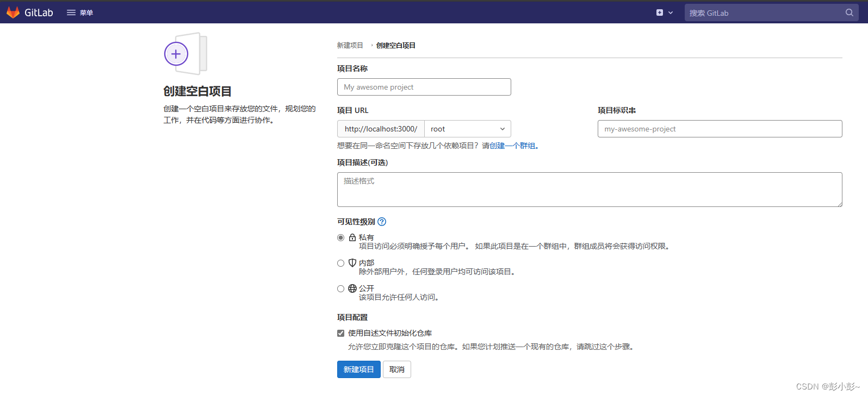Click the search magnifier icon

[x=850, y=12]
